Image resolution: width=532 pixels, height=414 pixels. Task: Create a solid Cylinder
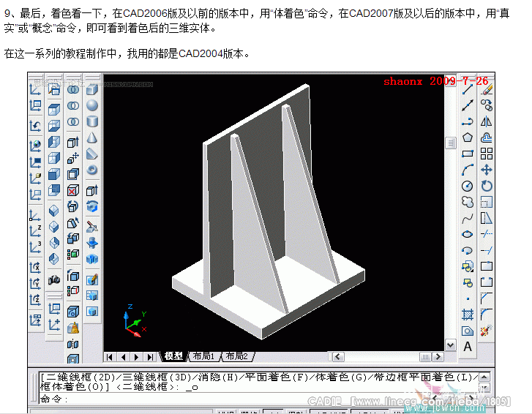92,121
